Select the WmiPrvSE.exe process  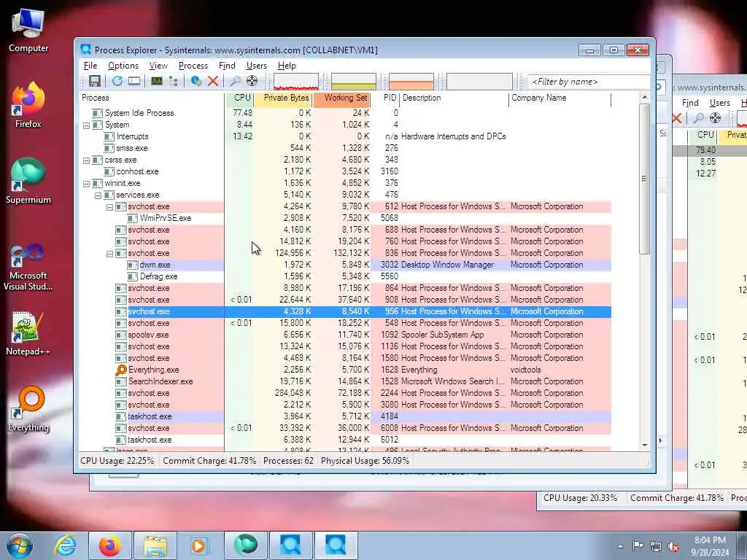point(345,218)
